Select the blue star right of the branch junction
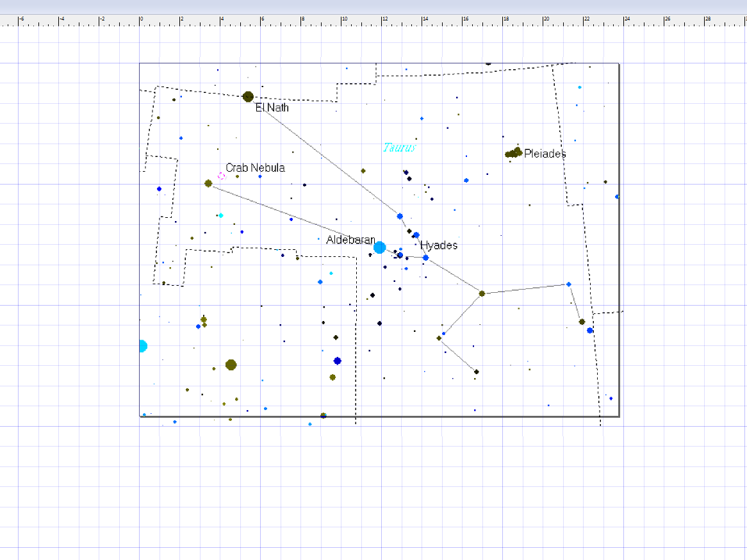The height and width of the screenshot is (560, 747). click(x=568, y=284)
